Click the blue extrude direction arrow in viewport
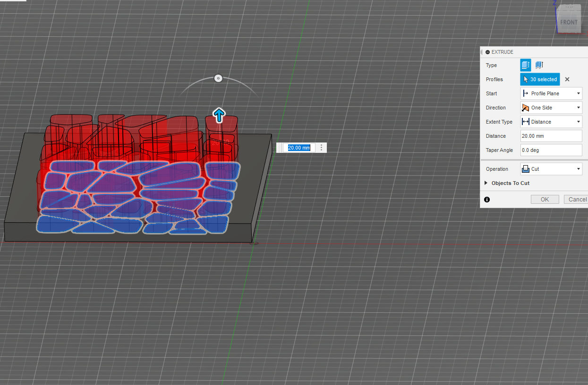The width and height of the screenshot is (588, 385). 219,115
